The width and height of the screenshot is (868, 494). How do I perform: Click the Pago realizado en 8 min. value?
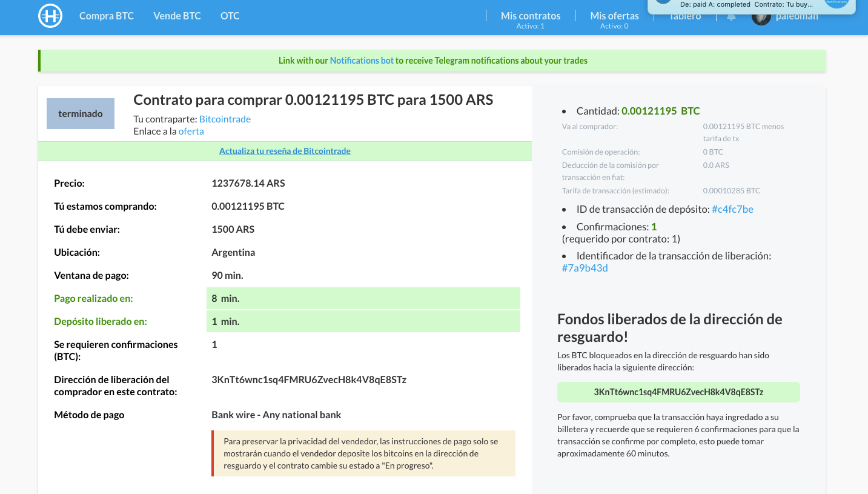point(363,298)
